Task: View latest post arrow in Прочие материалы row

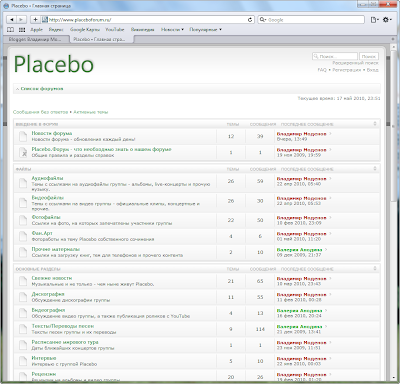Action: pyautogui.click(x=326, y=249)
